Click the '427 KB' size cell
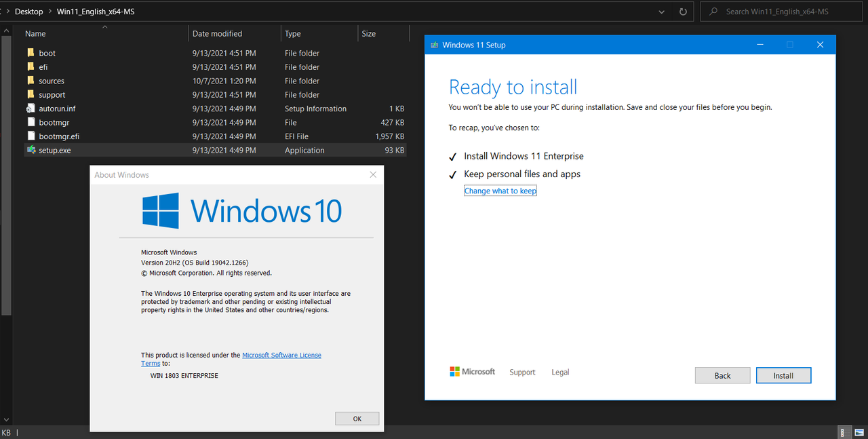 coord(393,122)
